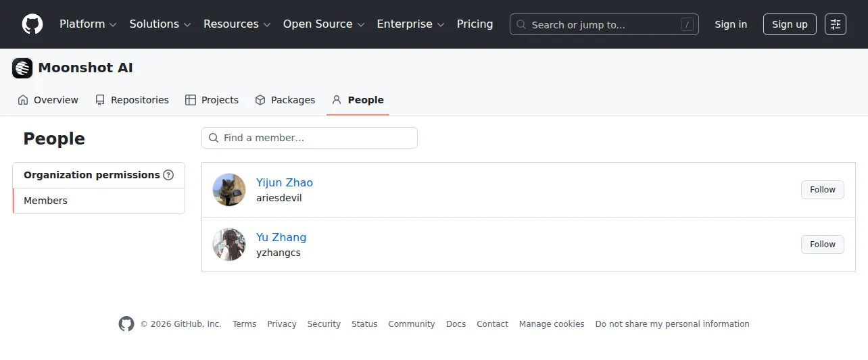Screen dimensions: 868x360
Task: Focus the Search or jump to field
Action: pos(604,24)
